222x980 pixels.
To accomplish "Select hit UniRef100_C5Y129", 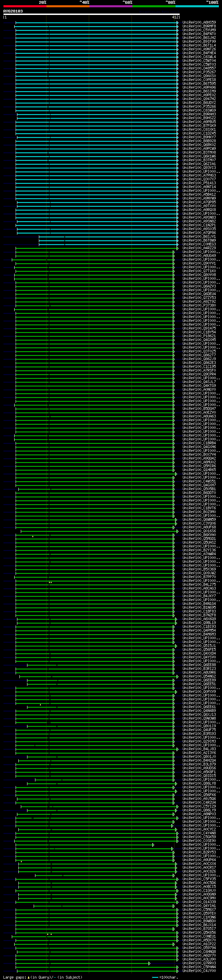I will tap(199, 807).
